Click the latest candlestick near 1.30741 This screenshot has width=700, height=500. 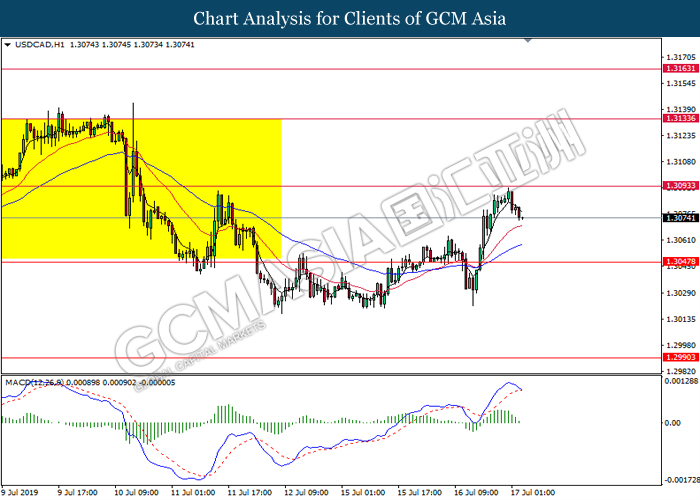click(x=520, y=212)
